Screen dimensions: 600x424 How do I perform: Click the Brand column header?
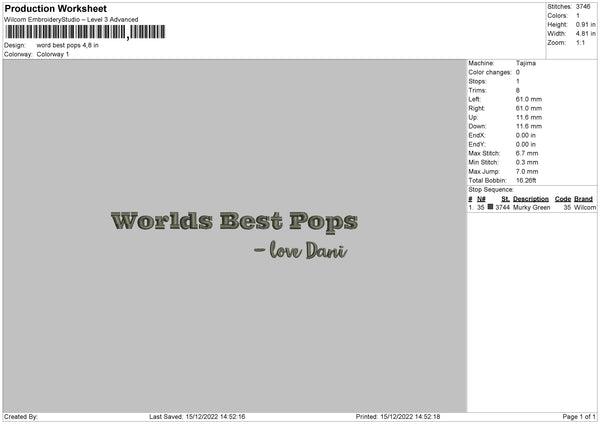click(584, 199)
